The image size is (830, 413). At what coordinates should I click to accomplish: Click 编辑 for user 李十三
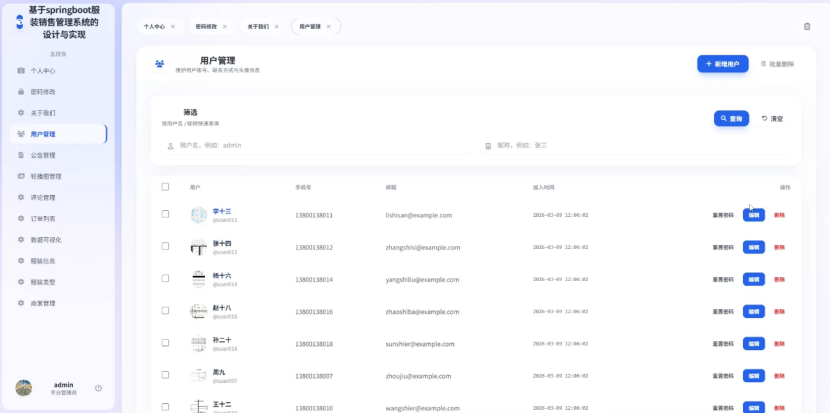pos(754,215)
